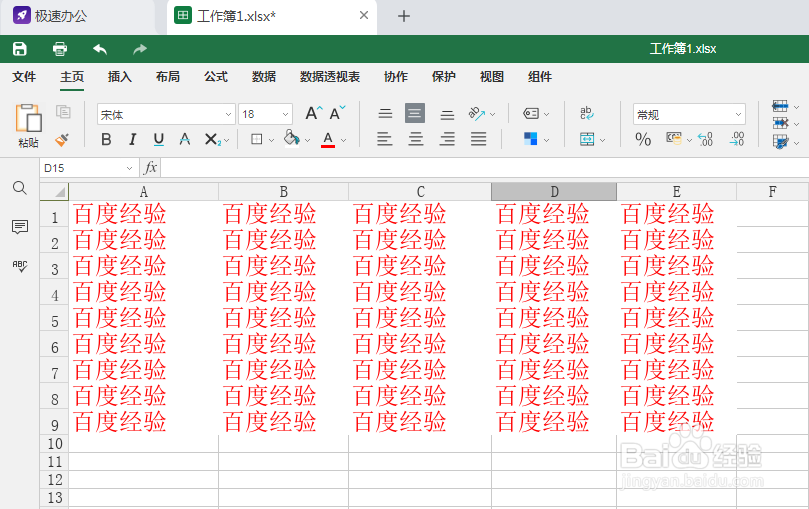Image resolution: width=809 pixels, height=509 pixels.
Task: Open a new tab with plus button
Action: (404, 16)
